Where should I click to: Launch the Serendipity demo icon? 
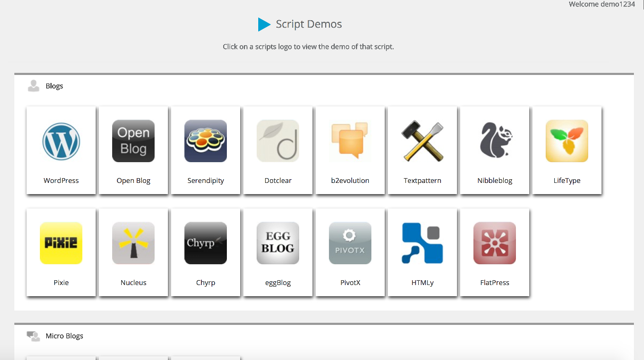(206, 141)
